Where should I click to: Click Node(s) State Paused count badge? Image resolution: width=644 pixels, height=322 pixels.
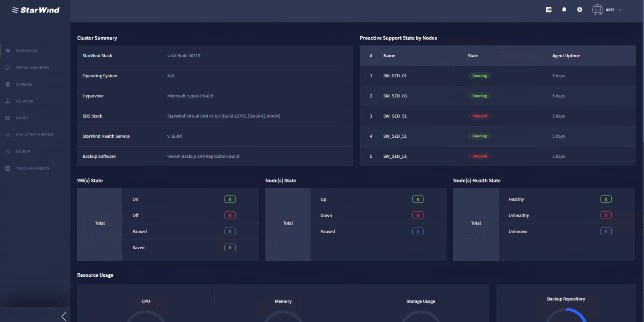click(x=418, y=231)
